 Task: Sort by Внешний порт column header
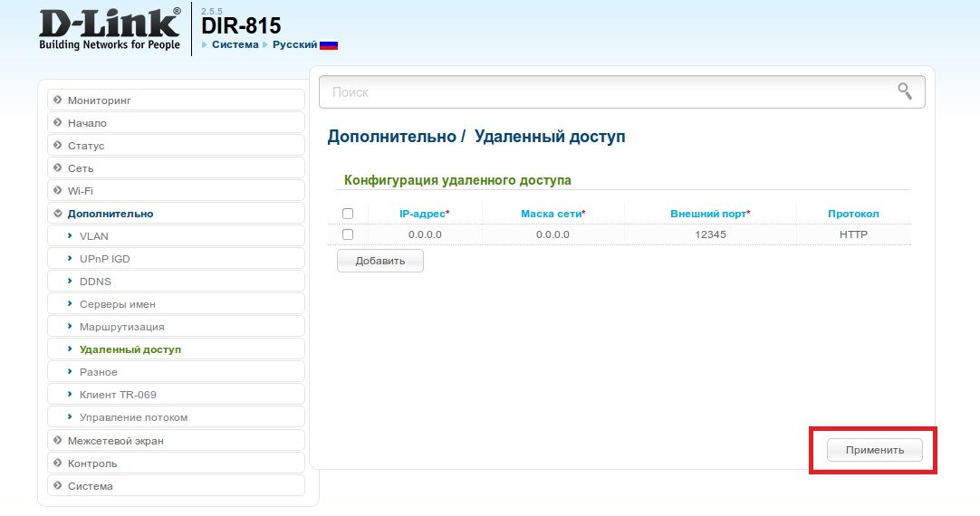tap(709, 214)
